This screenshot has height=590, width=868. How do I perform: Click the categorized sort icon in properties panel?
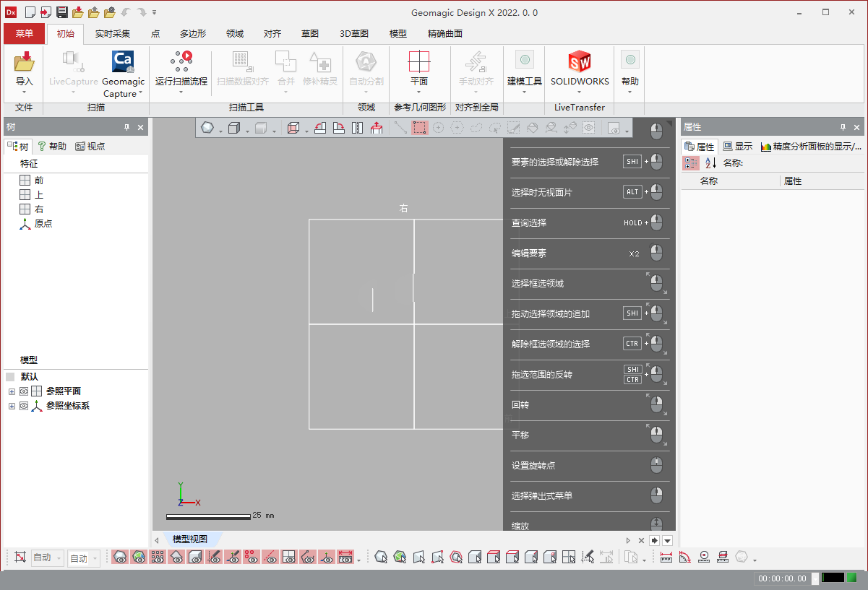691,163
